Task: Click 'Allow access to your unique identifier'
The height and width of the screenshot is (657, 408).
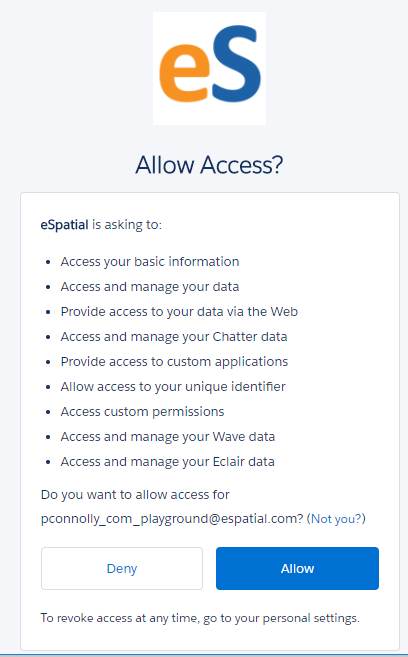Action: (173, 386)
